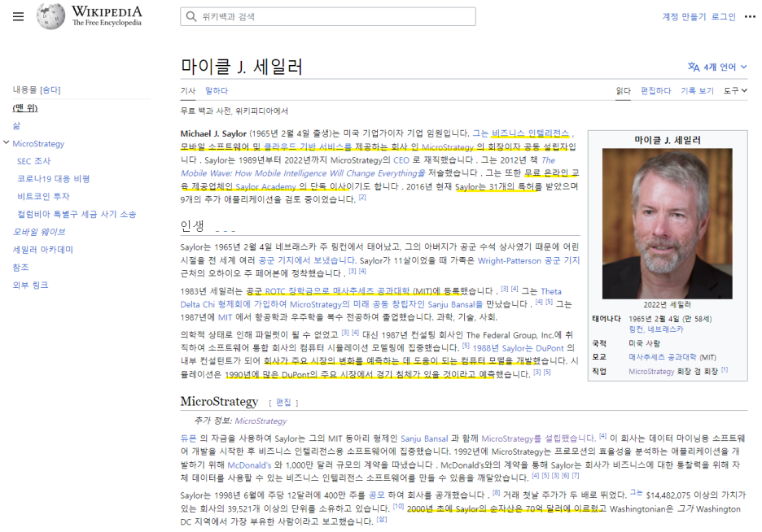
Task: Open the 클라우드 기반 서비스 link
Action: (307, 146)
